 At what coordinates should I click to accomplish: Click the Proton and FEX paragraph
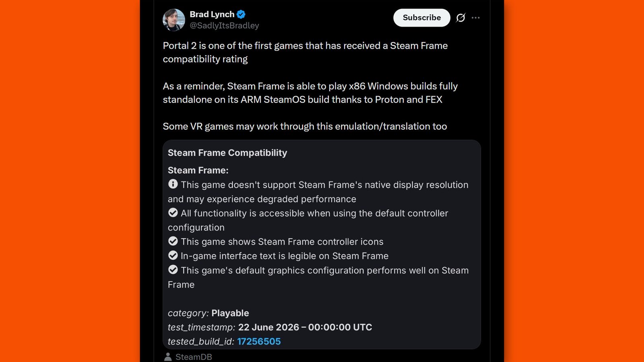tap(310, 93)
